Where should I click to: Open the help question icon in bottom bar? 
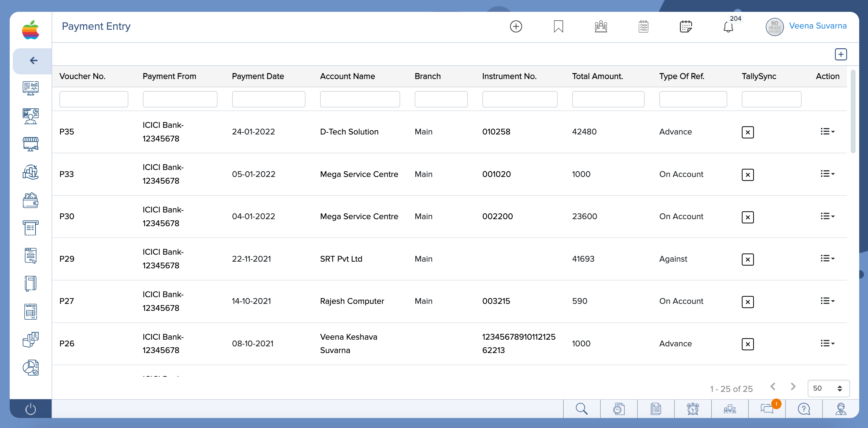tap(804, 409)
